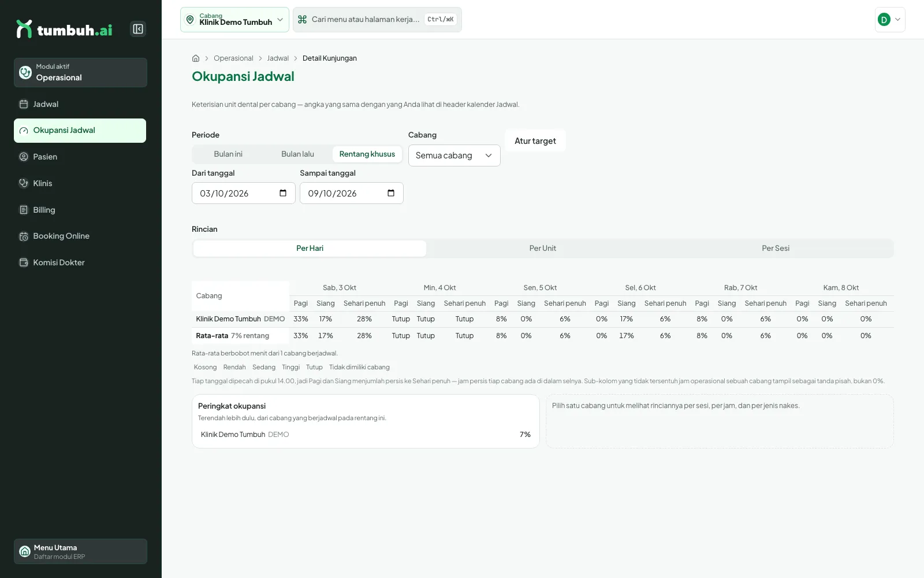Open the Modul aktif Operasional switcher
Image resolution: width=924 pixels, height=578 pixels.
point(80,72)
